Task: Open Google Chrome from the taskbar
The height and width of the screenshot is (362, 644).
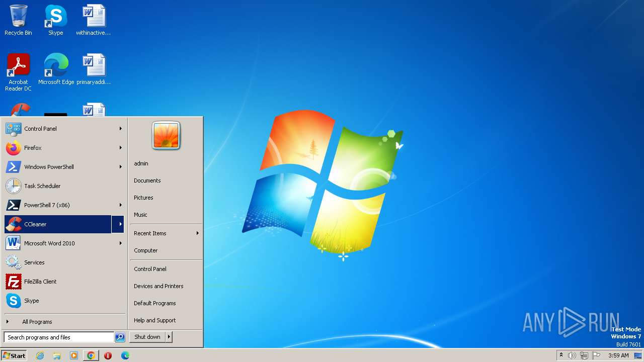Action: tap(91, 355)
